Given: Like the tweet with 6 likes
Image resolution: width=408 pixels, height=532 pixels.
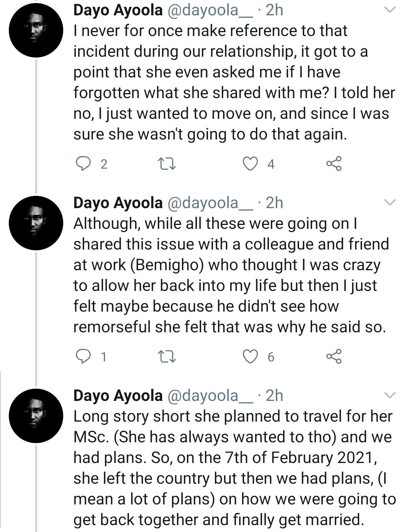Looking at the screenshot, I should click(x=251, y=356).
